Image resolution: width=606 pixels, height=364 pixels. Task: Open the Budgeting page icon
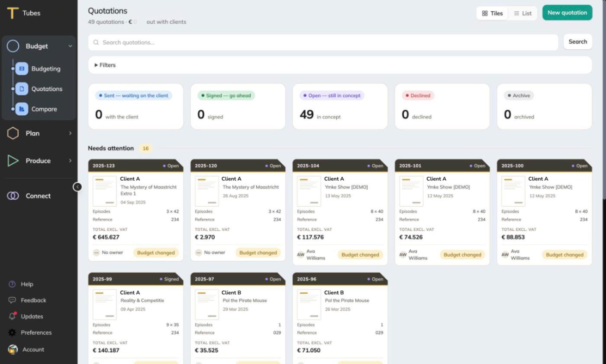pyautogui.click(x=22, y=69)
